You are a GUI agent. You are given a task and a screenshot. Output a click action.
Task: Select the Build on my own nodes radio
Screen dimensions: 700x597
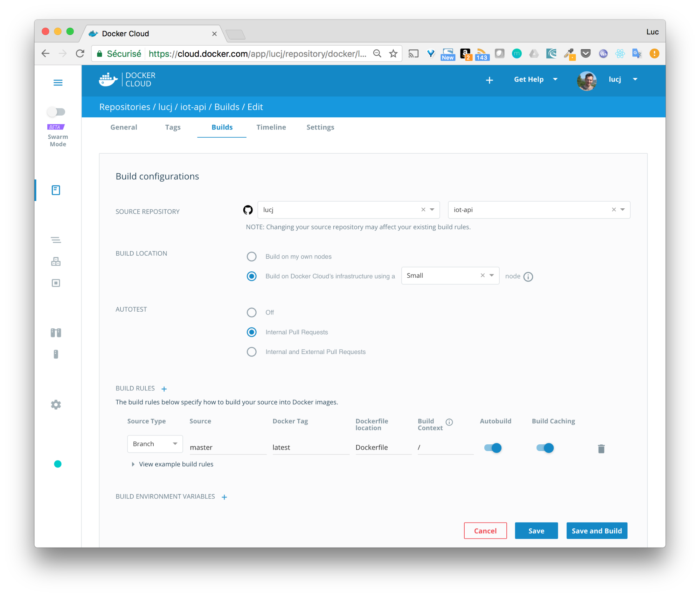[x=251, y=256]
